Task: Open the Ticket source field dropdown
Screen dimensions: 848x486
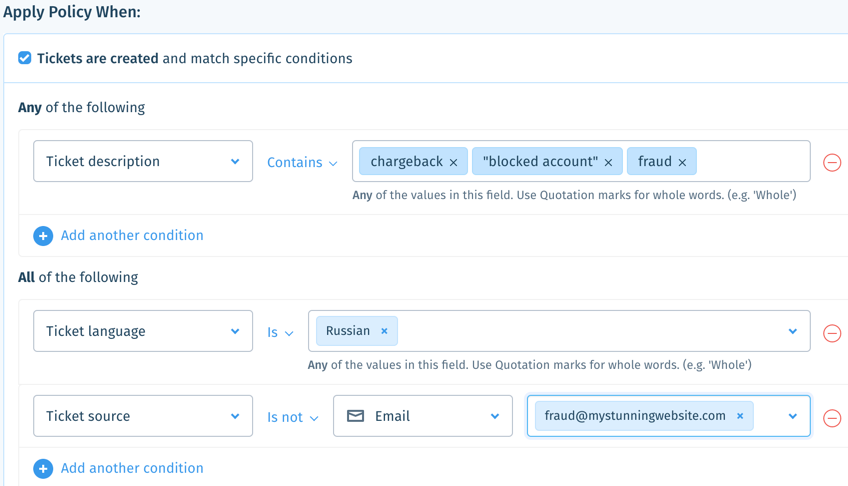Action: tap(143, 416)
